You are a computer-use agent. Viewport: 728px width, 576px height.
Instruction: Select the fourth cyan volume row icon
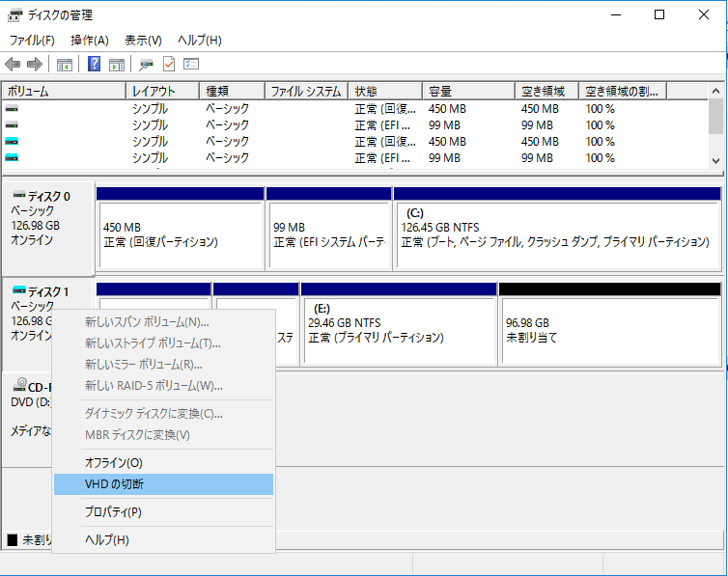[12, 158]
